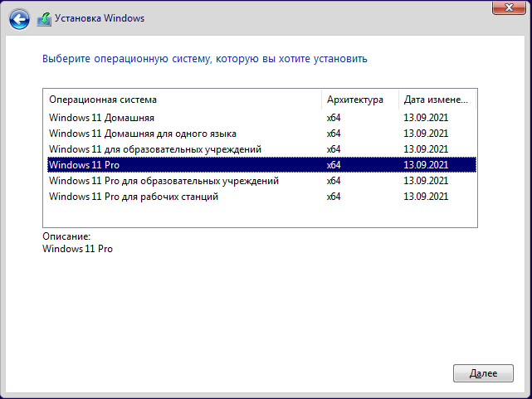Click the Дата измене... column header
This screenshot has height=399, width=532.
[437, 100]
